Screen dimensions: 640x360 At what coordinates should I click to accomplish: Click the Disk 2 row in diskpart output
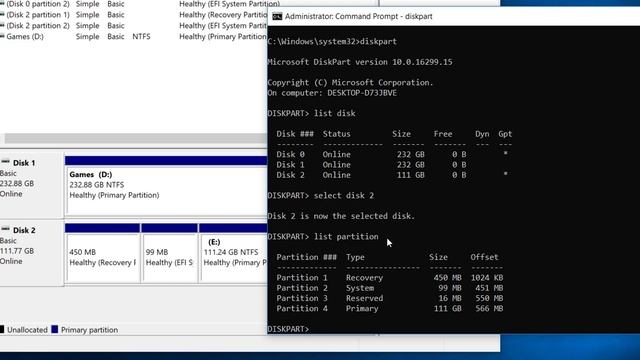pyautogui.click(x=392, y=175)
